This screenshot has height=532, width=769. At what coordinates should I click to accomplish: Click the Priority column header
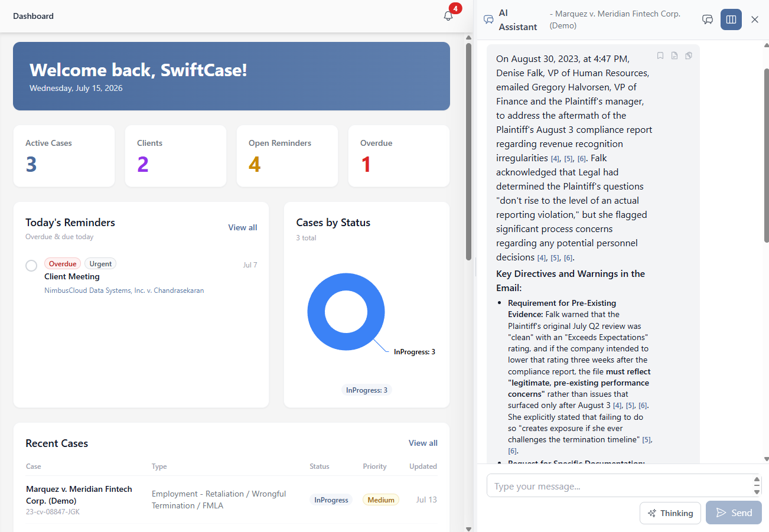click(x=374, y=466)
